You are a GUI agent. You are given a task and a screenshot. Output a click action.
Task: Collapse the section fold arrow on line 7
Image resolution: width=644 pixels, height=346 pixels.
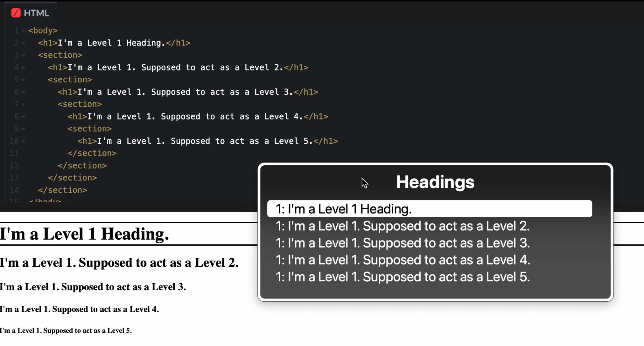point(23,105)
